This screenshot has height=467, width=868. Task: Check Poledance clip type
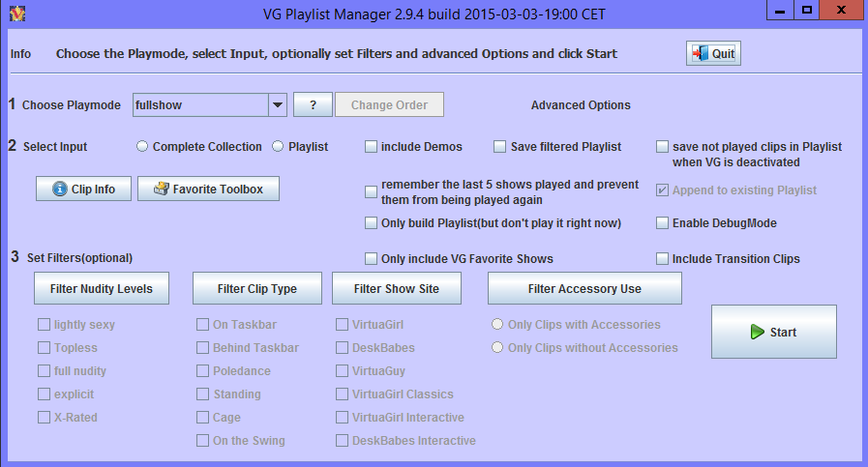(202, 370)
